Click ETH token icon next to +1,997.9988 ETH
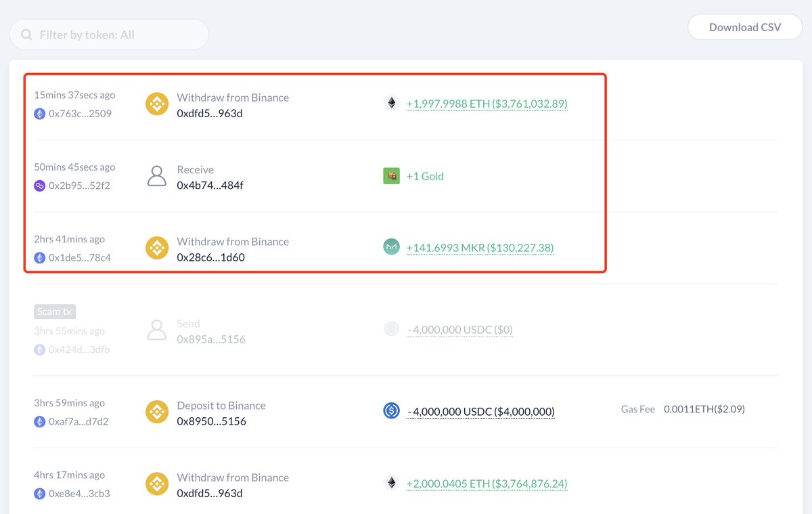The height and width of the screenshot is (514, 812). pyautogui.click(x=391, y=104)
